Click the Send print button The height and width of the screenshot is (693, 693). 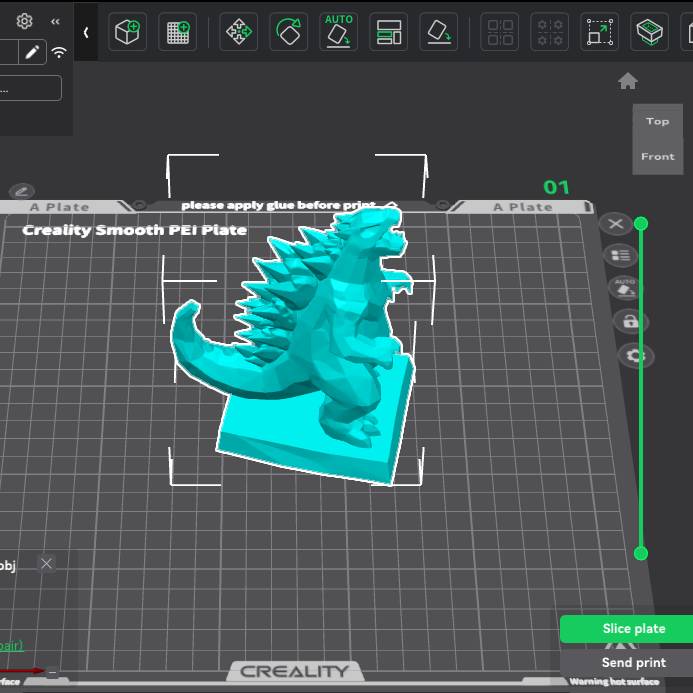pyautogui.click(x=633, y=662)
